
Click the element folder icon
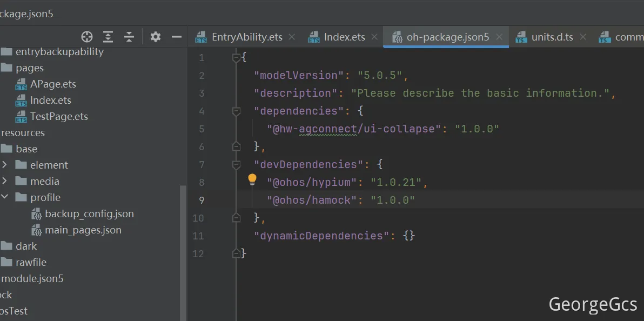click(21, 165)
